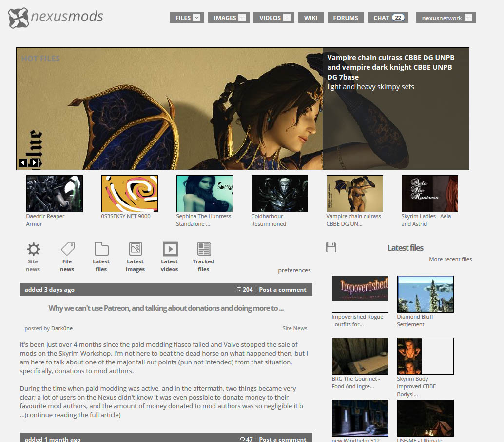Click the Diamond Bluff Settlement caption

415,321
